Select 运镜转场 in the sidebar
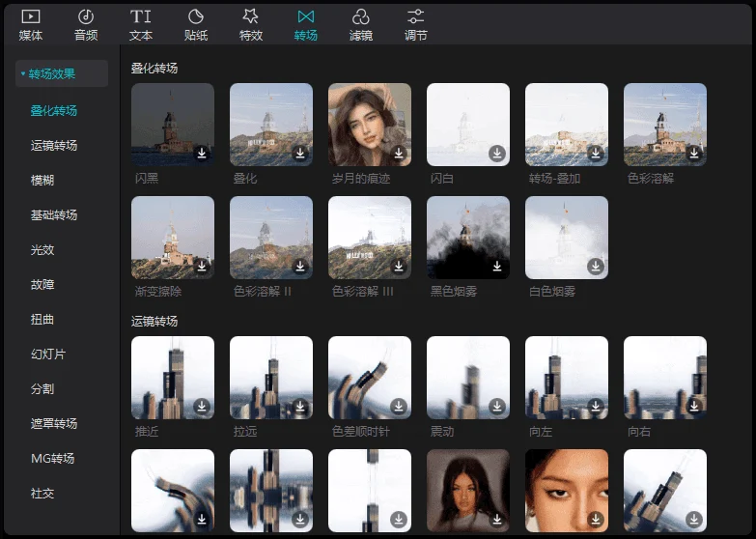The image size is (756, 539). pos(54,146)
